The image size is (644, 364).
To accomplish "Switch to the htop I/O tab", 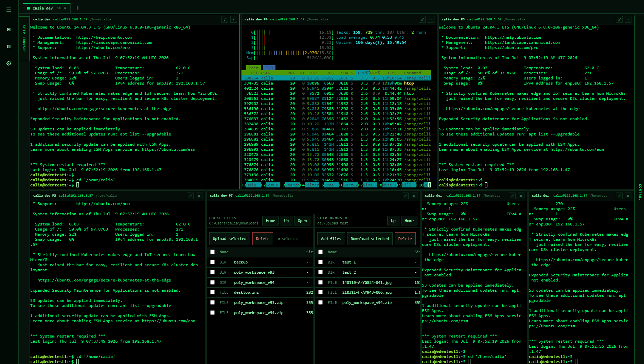I will point(269,68).
